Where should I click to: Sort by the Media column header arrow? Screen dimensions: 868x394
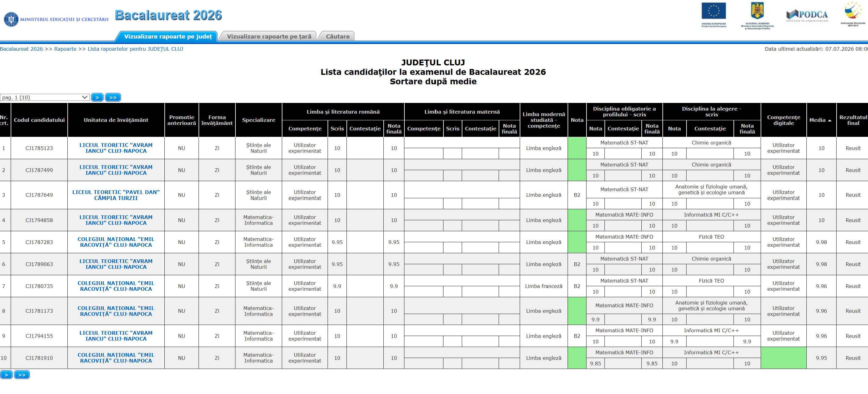pos(830,120)
